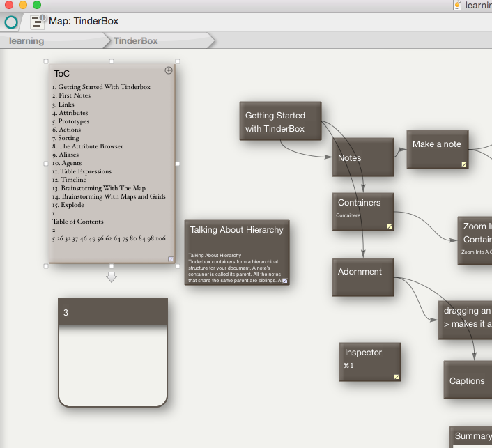This screenshot has width=492, height=448.
Task: Click the plus circle icon on ToC note
Action: (x=169, y=70)
